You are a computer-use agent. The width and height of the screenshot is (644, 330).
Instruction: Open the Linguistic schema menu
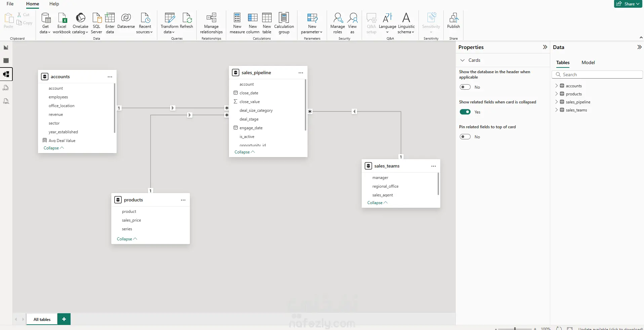[x=406, y=23]
